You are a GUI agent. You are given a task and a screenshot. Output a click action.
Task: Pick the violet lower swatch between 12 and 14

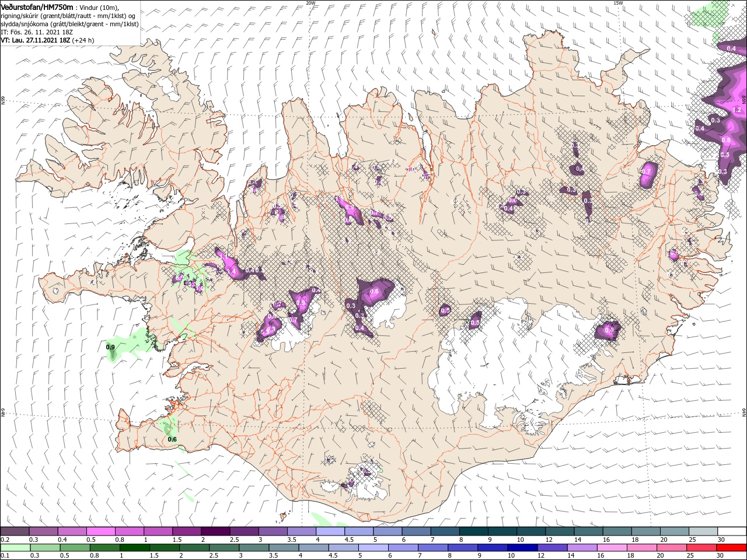(x=553, y=548)
